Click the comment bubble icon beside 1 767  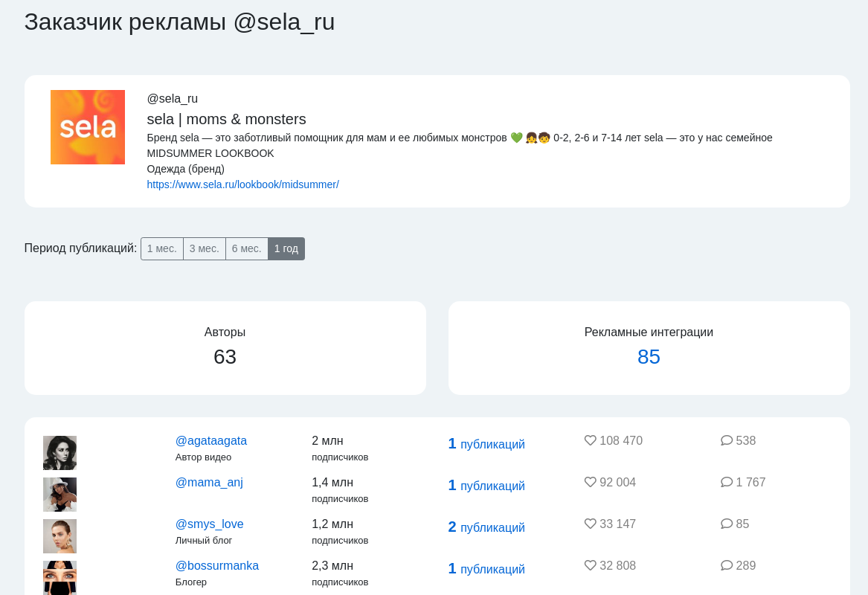coord(726,482)
